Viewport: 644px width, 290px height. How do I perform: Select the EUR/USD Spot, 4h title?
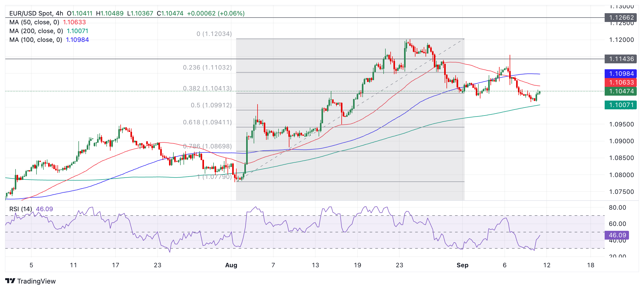click(x=36, y=13)
